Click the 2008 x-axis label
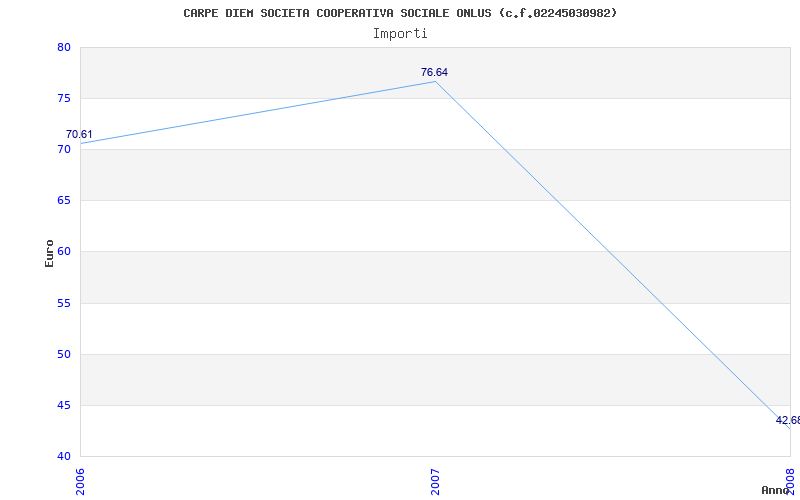The height and width of the screenshot is (500, 800). click(x=790, y=482)
